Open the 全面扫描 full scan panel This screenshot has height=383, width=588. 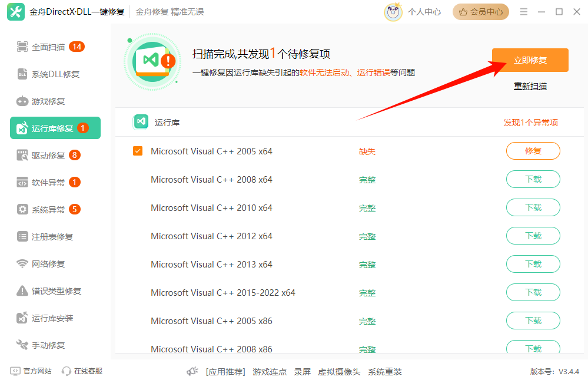[48, 47]
